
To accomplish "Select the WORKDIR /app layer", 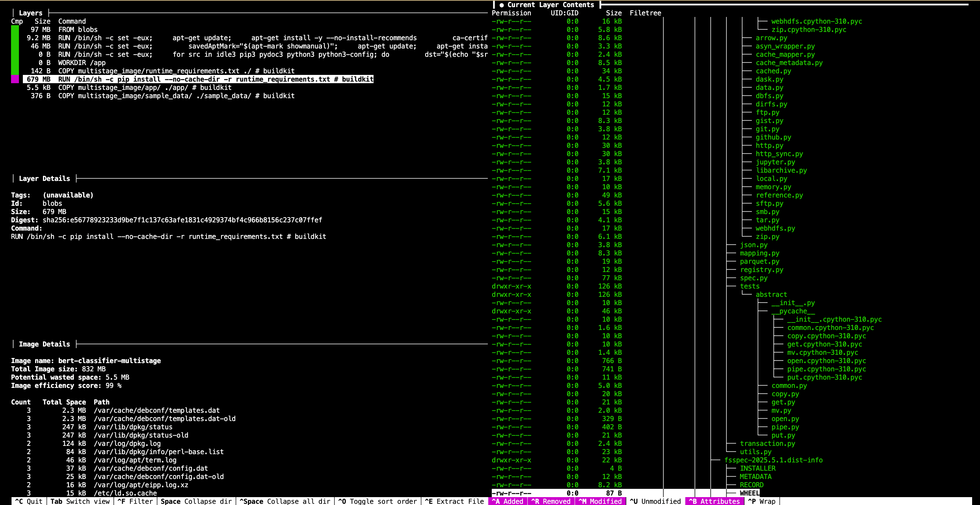I will tap(82, 63).
